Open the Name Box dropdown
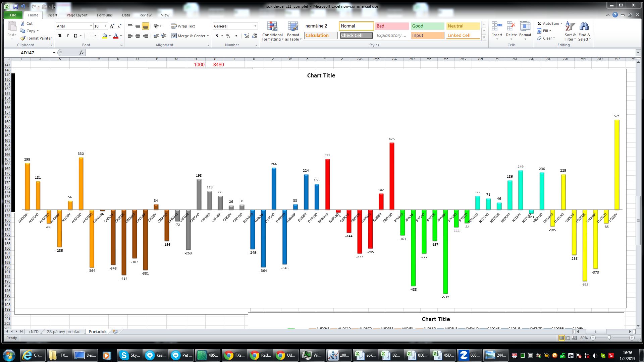The height and width of the screenshot is (362, 644). coord(54,53)
